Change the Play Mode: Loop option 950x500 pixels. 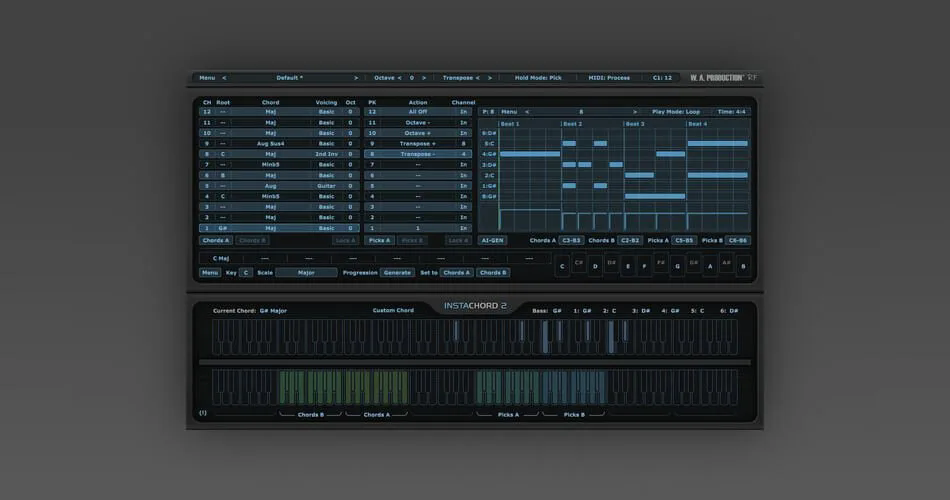click(676, 112)
